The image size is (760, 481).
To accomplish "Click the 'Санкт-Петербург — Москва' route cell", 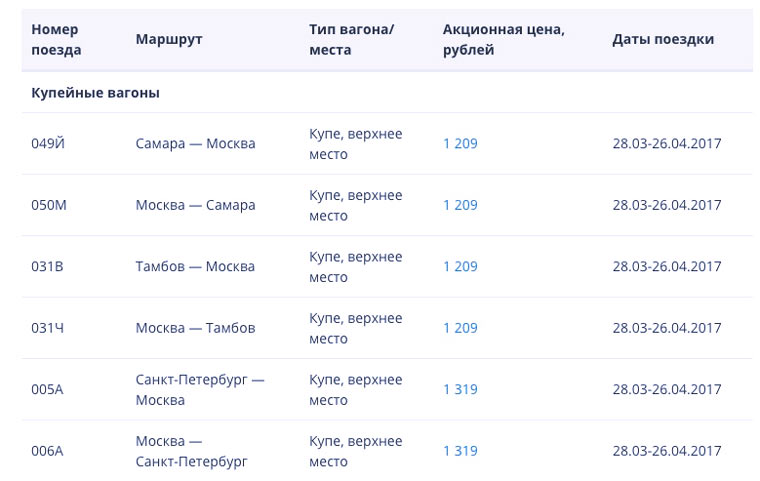I will tap(200, 390).
